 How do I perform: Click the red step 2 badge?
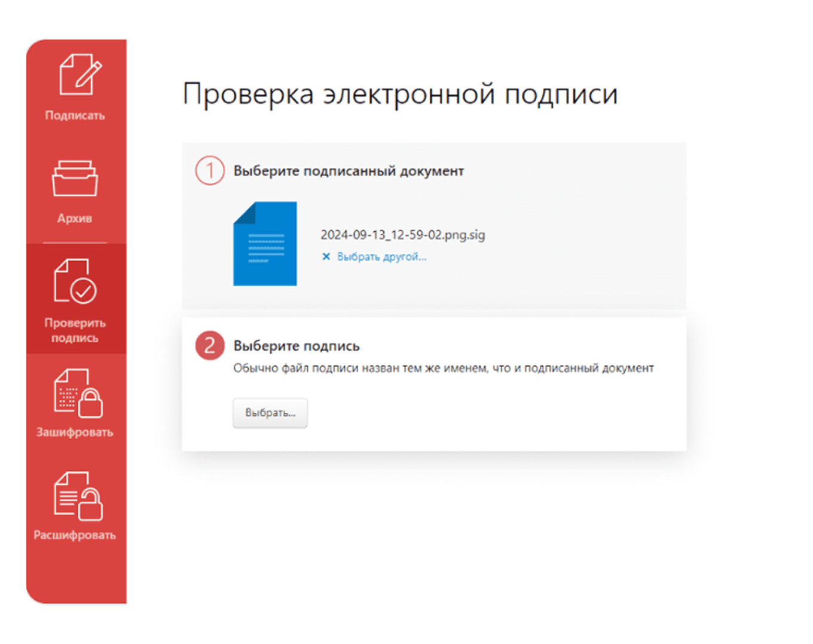(x=209, y=346)
